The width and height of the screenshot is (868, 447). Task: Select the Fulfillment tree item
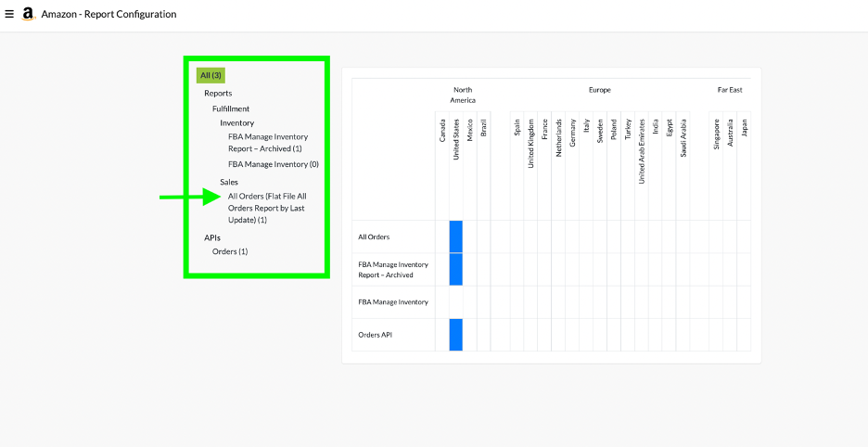pos(231,109)
